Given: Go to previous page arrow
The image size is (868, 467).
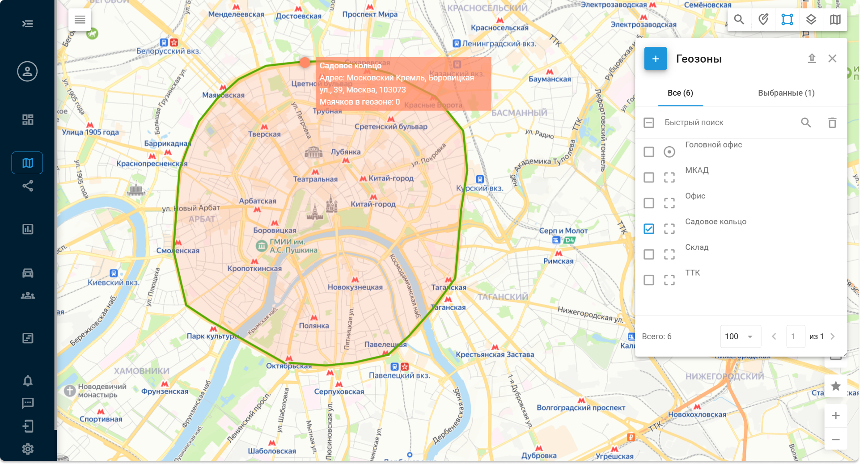Looking at the screenshot, I should (774, 337).
